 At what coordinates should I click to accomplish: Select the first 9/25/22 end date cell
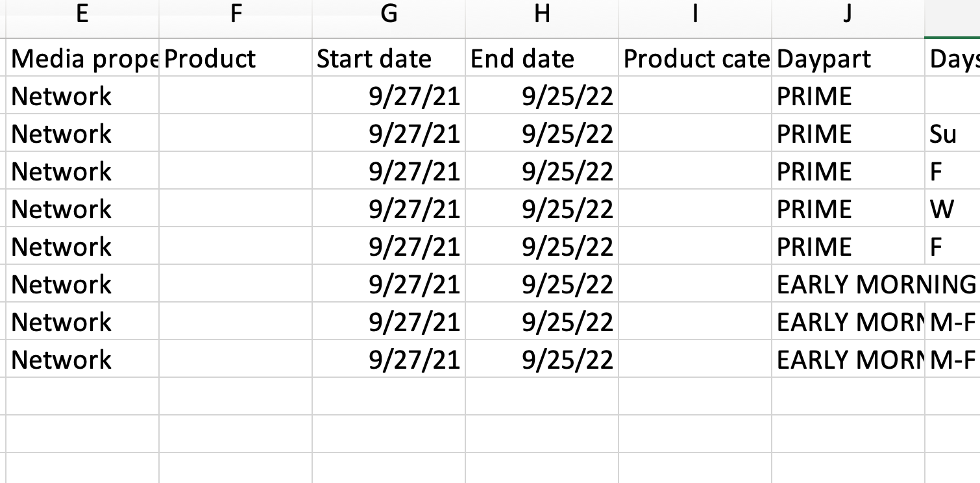click(542, 96)
